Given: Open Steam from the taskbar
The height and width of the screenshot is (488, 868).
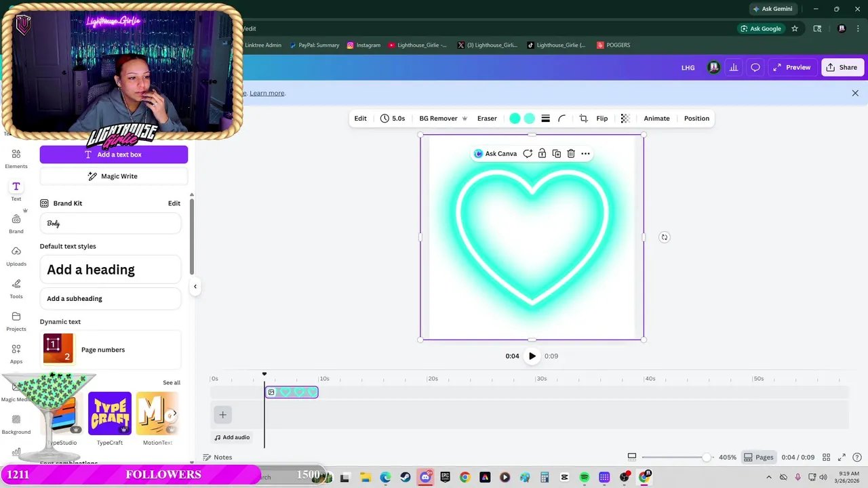Looking at the screenshot, I should click(406, 477).
